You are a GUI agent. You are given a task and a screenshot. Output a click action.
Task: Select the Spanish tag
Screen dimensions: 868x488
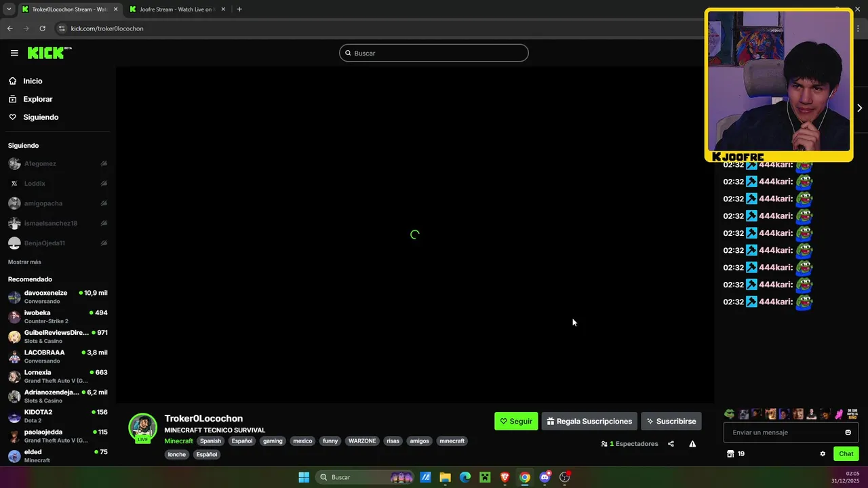210,441
